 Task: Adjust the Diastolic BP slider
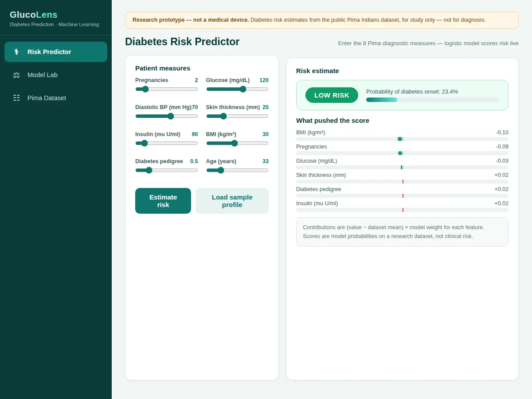tap(167, 116)
